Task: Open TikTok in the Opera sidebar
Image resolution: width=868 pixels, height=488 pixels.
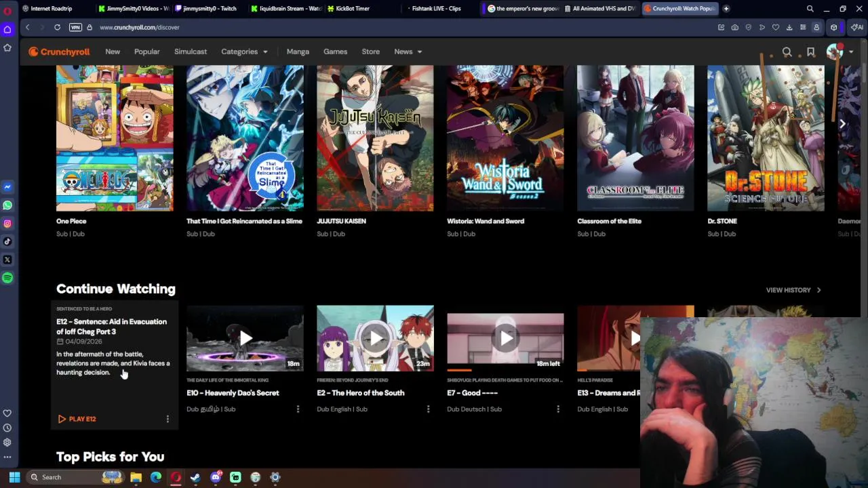Action: 7,241
